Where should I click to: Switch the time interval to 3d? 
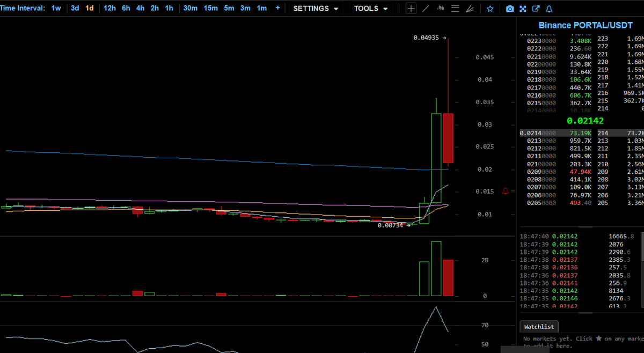click(75, 8)
